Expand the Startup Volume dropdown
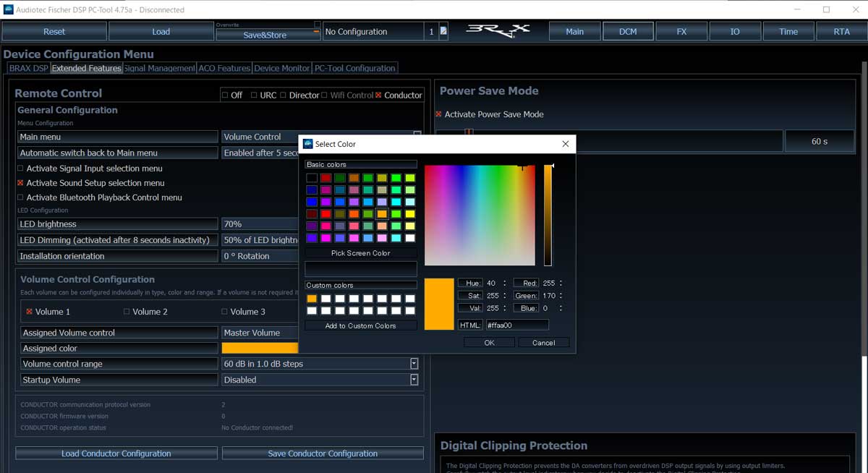868x473 pixels. click(414, 380)
